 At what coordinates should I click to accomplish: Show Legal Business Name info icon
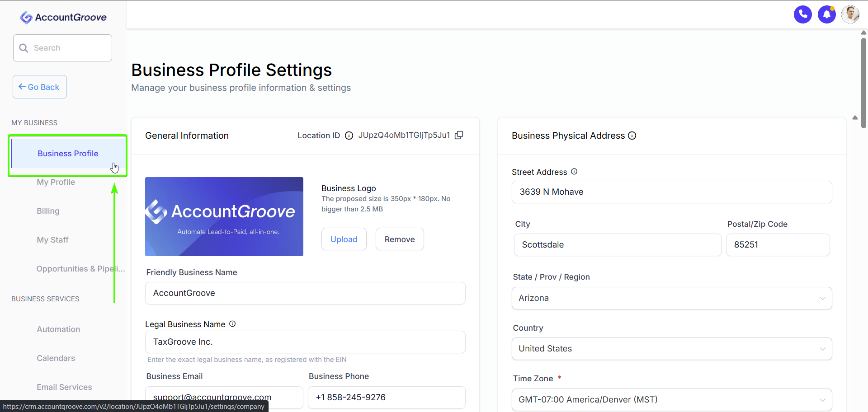(x=232, y=324)
